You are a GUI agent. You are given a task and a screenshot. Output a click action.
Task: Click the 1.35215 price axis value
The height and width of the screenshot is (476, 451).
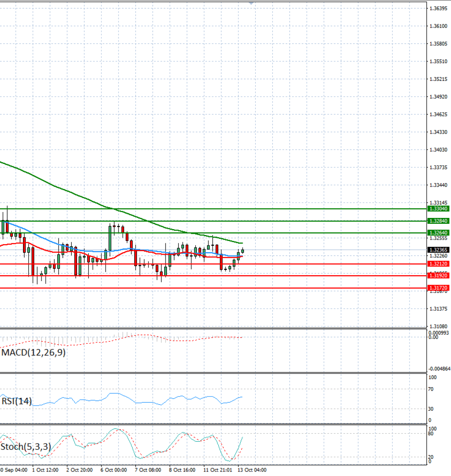click(438, 79)
